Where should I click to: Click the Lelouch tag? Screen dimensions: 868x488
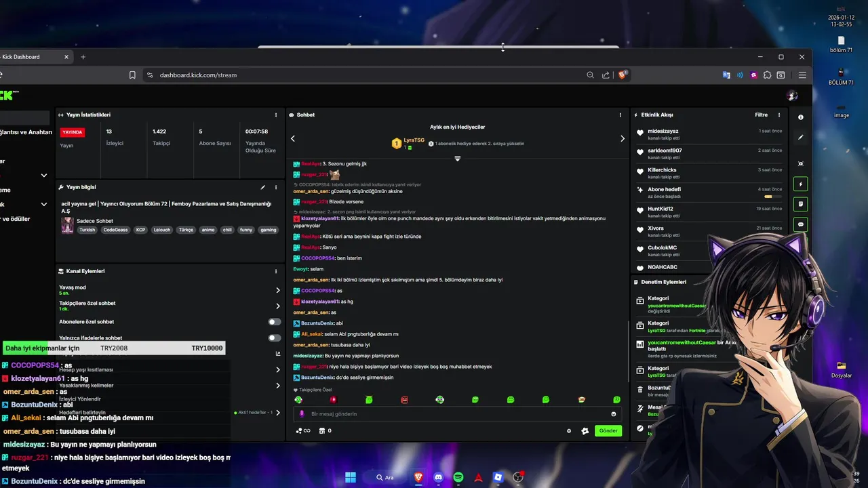[162, 230]
